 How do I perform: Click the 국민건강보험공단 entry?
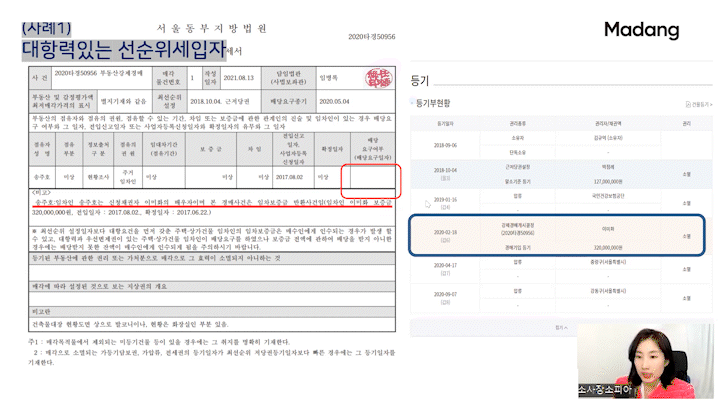click(x=608, y=198)
